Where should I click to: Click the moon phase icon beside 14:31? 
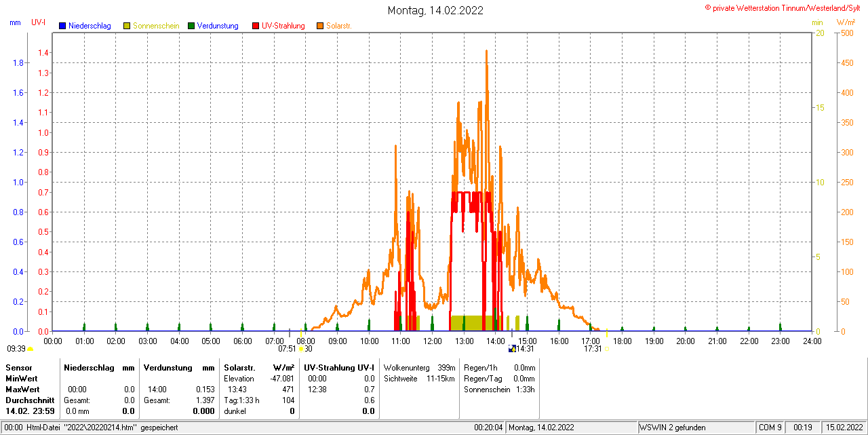[x=512, y=349]
